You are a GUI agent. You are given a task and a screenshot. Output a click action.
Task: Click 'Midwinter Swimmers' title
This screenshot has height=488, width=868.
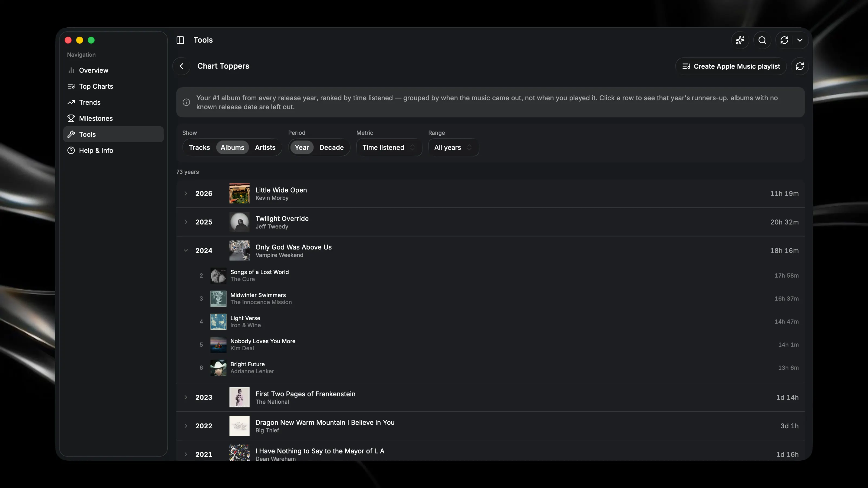coord(258,295)
